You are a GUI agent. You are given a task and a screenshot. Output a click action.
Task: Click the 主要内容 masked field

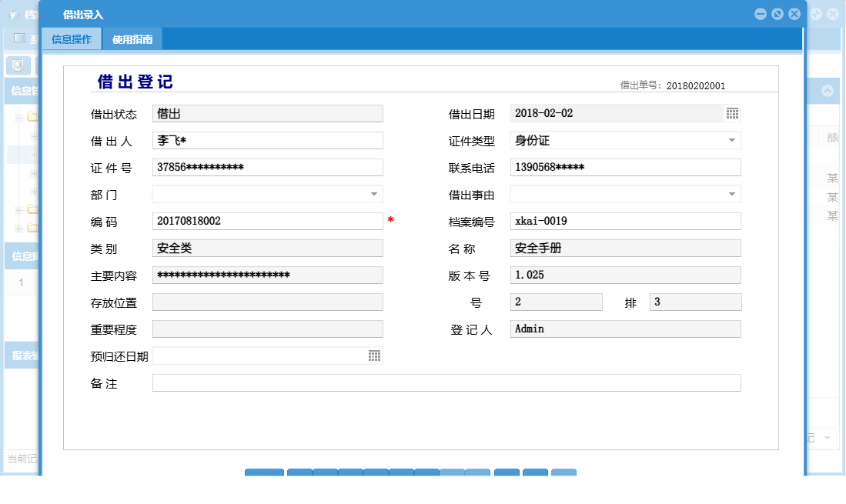coord(268,275)
